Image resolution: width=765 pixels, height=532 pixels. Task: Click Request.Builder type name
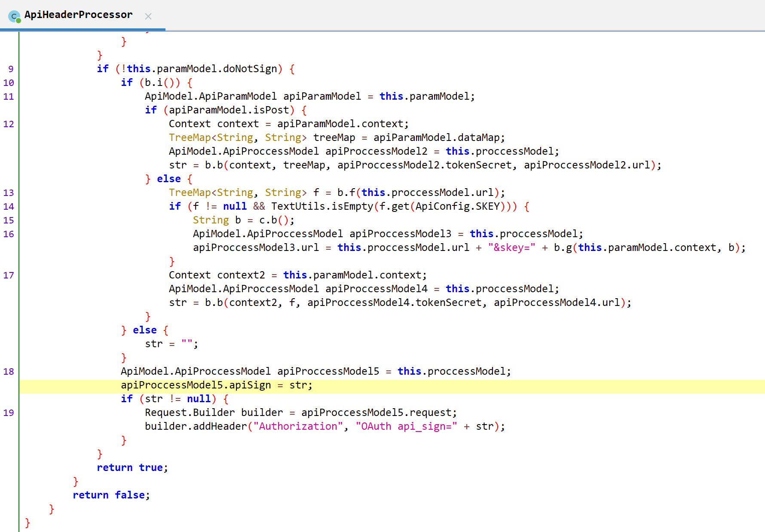(x=190, y=413)
